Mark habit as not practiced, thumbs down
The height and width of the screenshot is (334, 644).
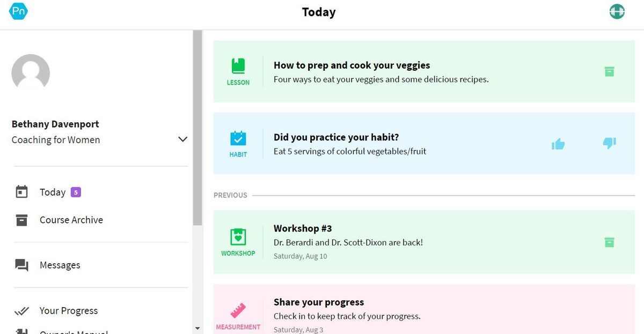coord(609,143)
